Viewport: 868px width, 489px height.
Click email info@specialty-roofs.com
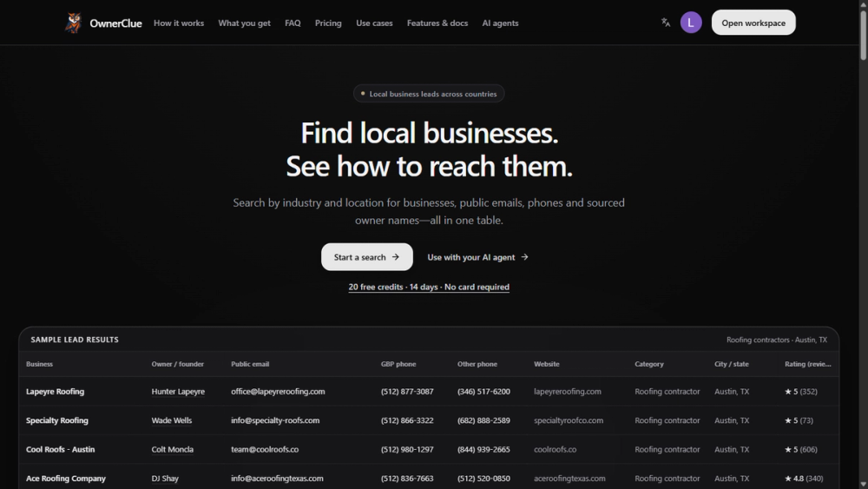click(x=275, y=420)
